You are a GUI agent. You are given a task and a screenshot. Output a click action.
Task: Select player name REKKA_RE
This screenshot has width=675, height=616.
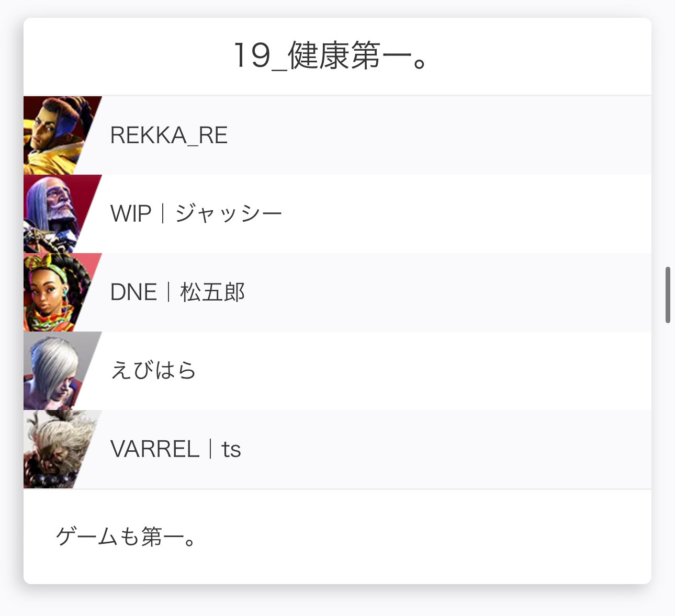169,135
